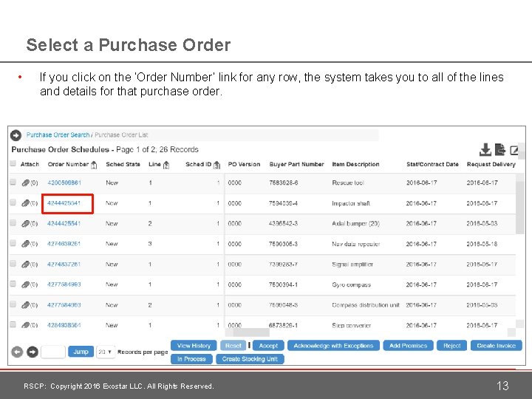Click the vertical scrollbar of the table
Image resolution: width=532 pixels, height=399 pixels.
pos(519,208)
